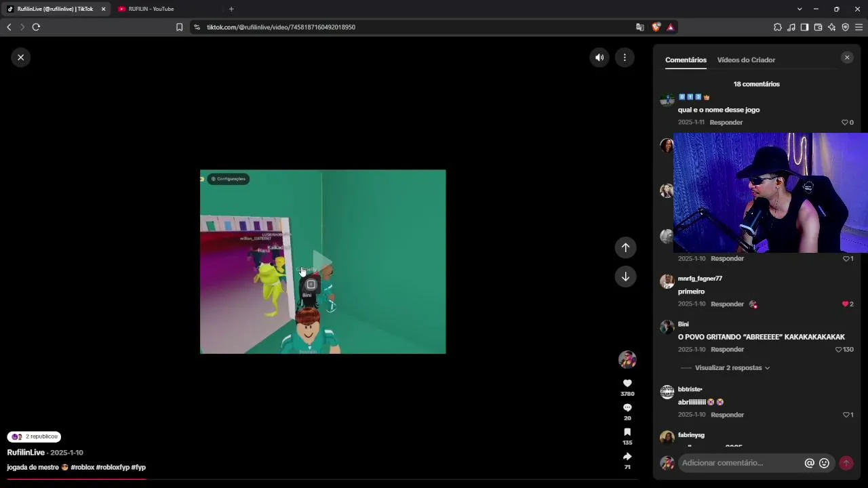Open the media playlist music-note icon
This screenshot has height=488, width=868.
click(791, 27)
